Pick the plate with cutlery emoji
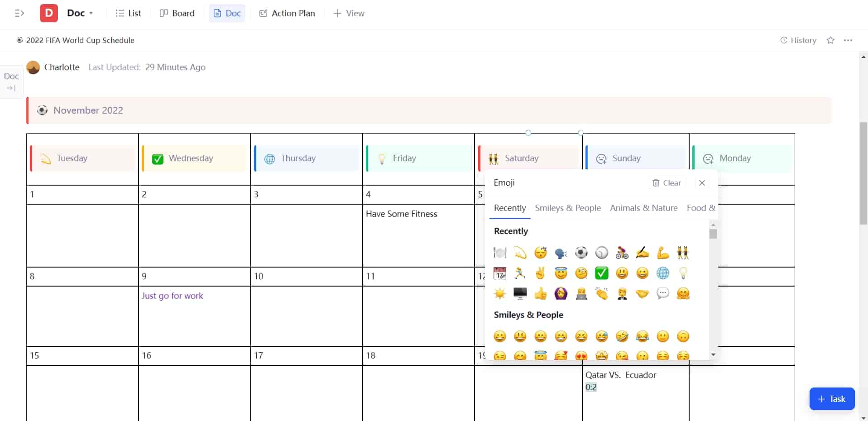868x421 pixels. click(500, 252)
